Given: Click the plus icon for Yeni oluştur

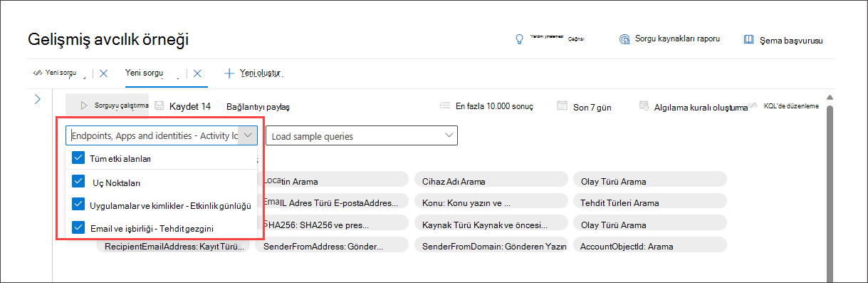Looking at the screenshot, I should (229, 73).
